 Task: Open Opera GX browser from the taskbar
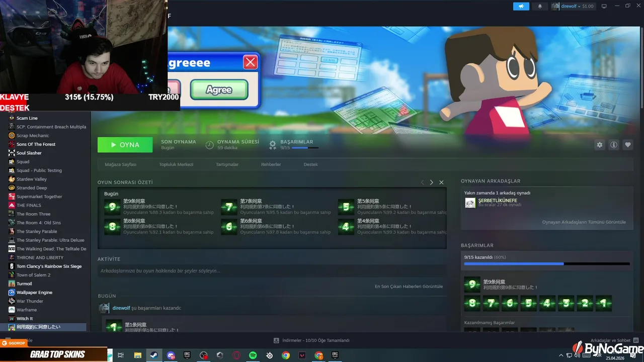(x=236, y=355)
